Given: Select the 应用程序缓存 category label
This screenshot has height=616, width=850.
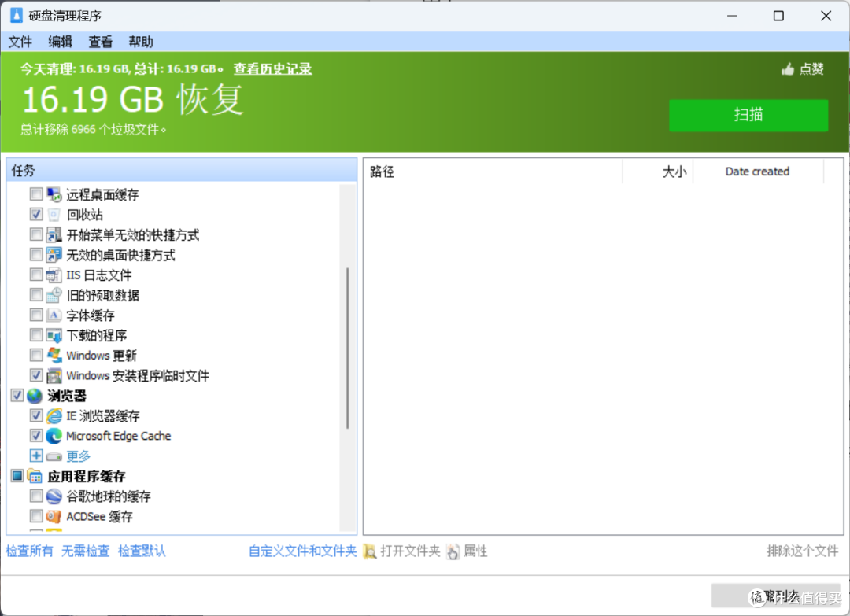Looking at the screenshot, I should point(87,476).
